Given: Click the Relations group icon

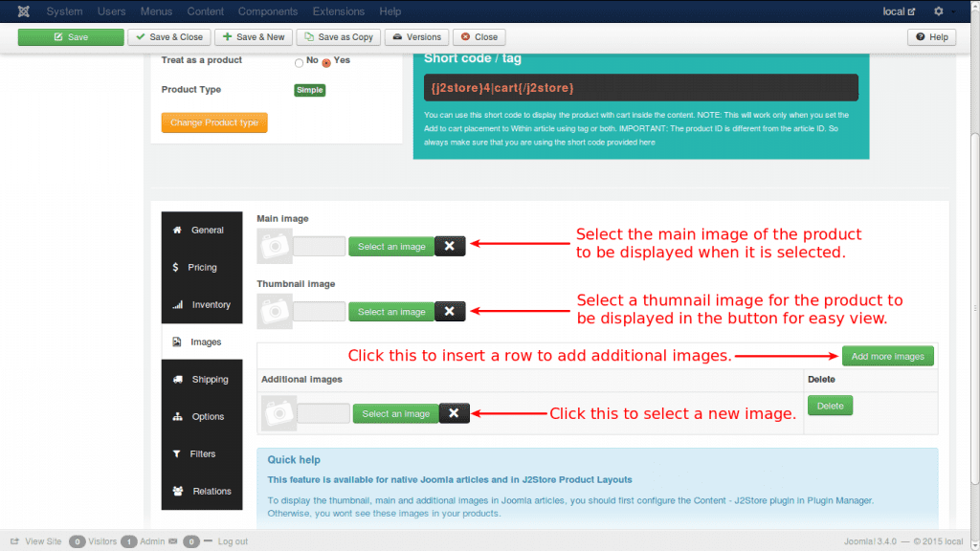Looking at the screenshot, I should tap(177, 491).
